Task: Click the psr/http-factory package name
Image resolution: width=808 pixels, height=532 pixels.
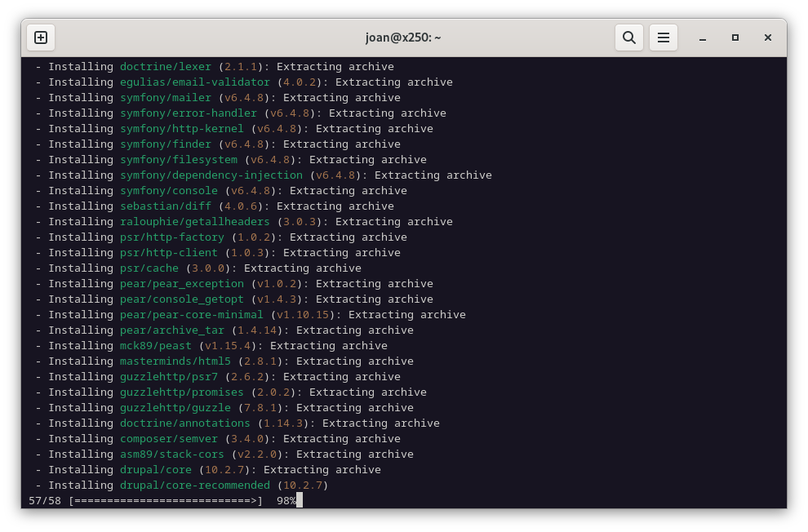Action: pos(172,237)
